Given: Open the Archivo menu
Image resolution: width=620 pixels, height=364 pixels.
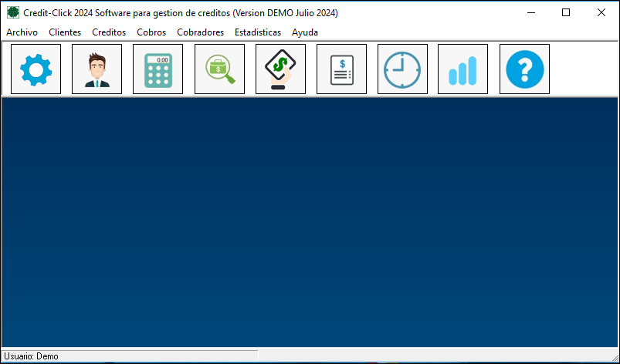Looking at the screenshot, I should pos(22,32).
